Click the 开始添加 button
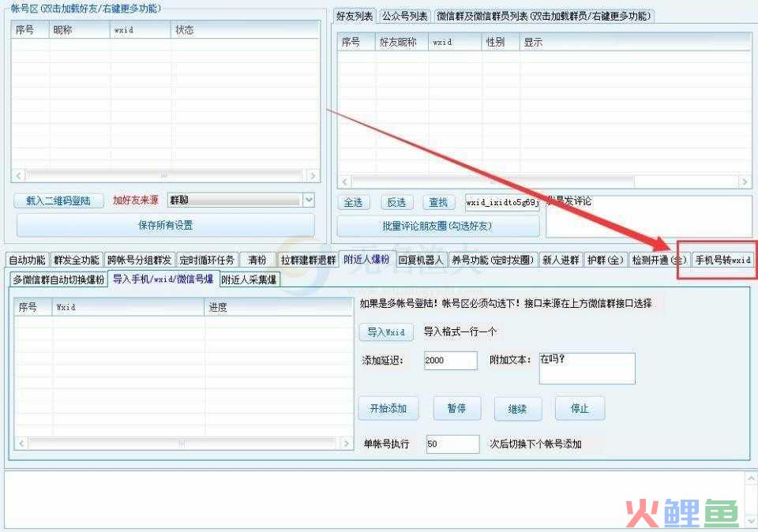The height and width of the screenshot is (532, 758). 388,409
